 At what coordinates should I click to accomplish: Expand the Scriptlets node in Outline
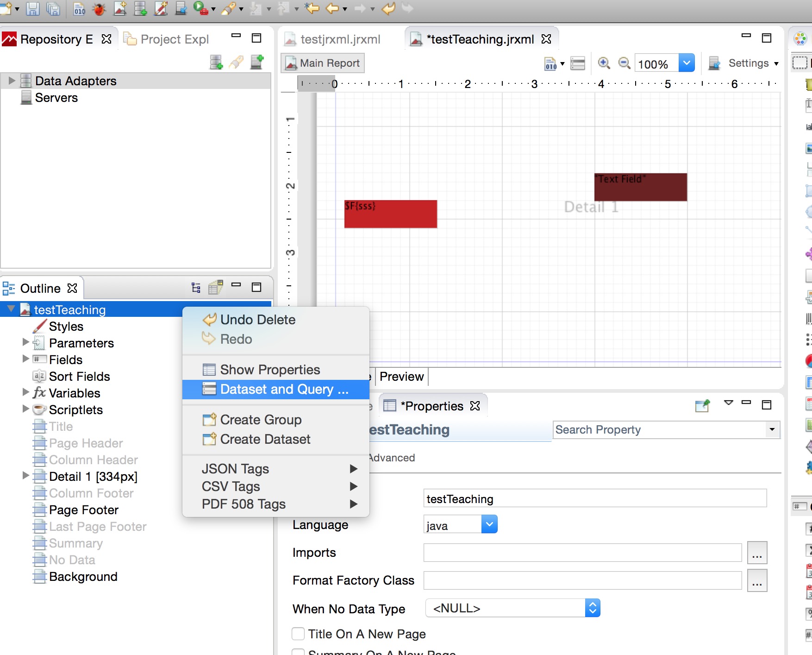pyautogui.click(x=26, y=409)
